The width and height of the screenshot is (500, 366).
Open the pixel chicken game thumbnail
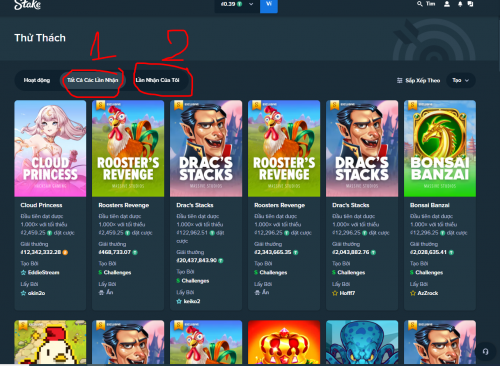[50, 342]
